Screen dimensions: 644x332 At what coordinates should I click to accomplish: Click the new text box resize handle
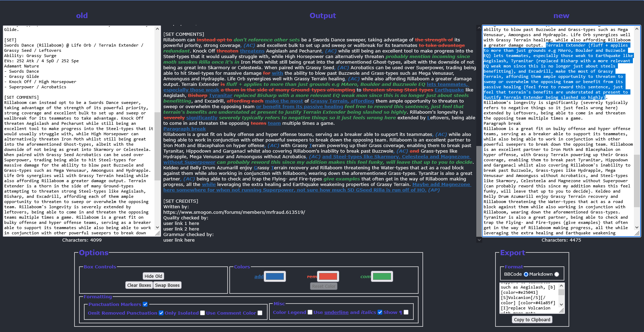637,234
